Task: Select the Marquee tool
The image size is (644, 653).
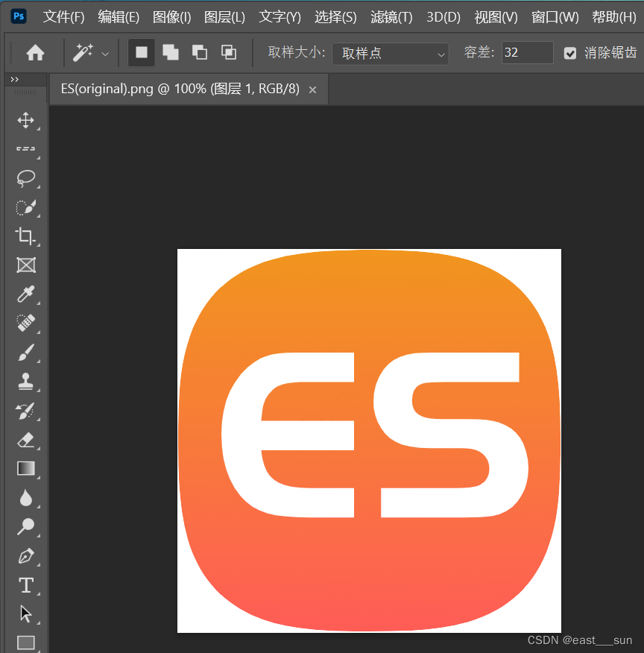Action: [x=25, y=148]
